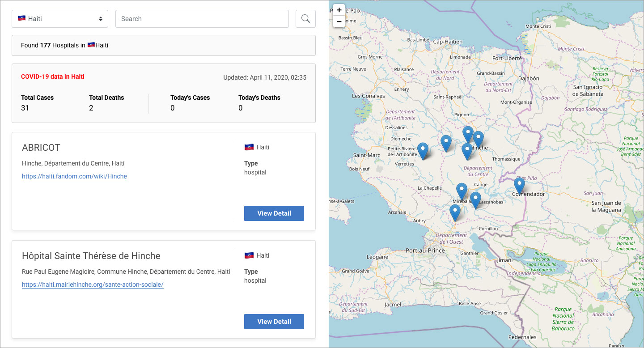Open the Haiti country dropdown

coord(60,19)
